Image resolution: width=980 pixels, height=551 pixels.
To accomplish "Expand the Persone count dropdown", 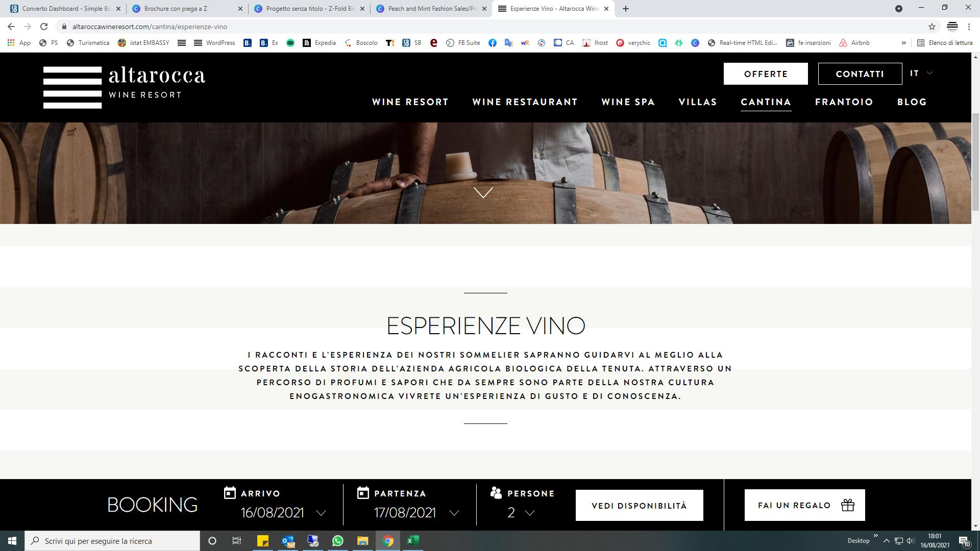I will click(x=521, y=513).
